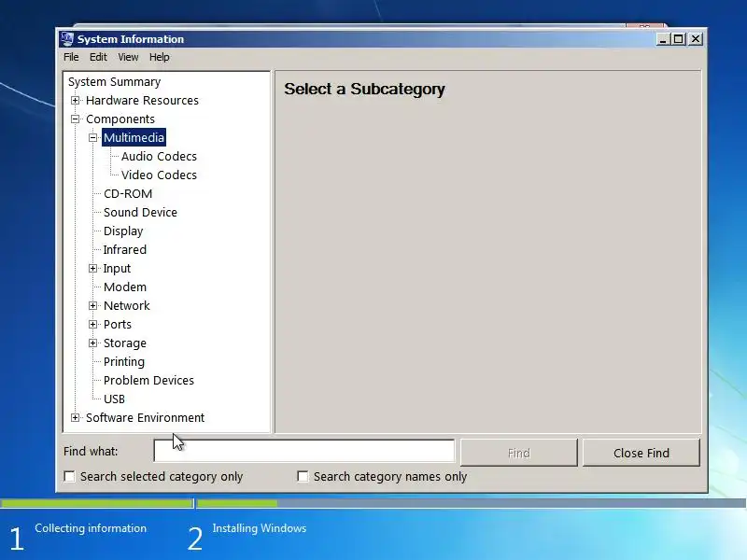Select the Storage category label
Image resolution: width=747 pixels, height=560 pixels.
tap(125, 343)
